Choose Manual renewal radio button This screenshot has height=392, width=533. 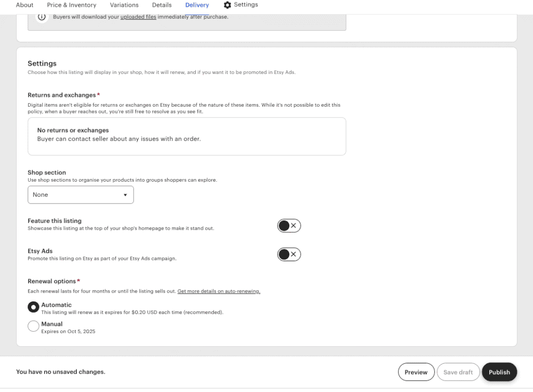(33, 326)
